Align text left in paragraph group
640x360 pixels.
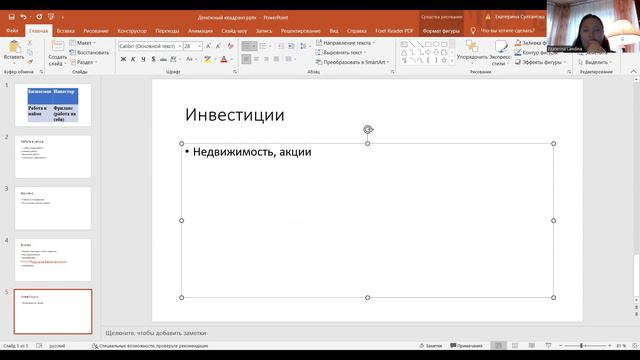246,59
